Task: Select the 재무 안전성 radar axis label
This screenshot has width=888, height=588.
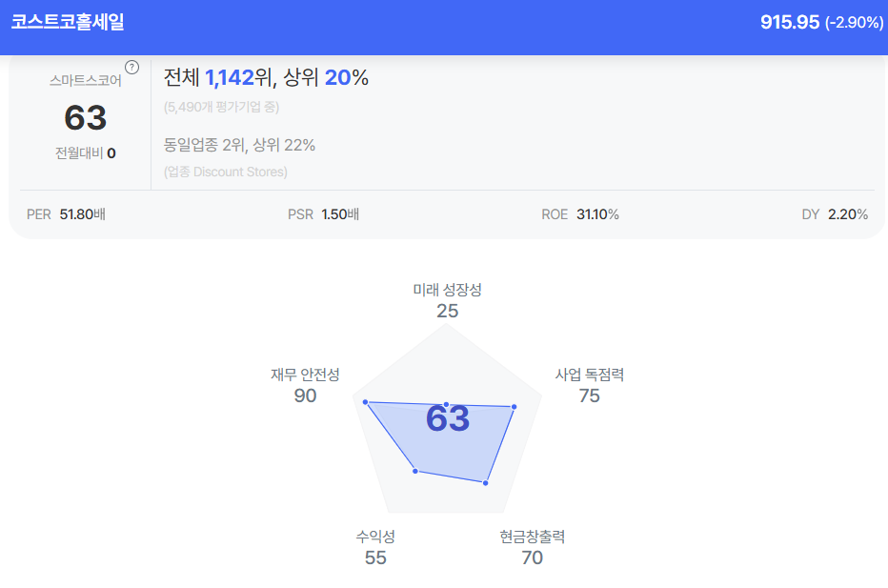Action: point(305,375)
